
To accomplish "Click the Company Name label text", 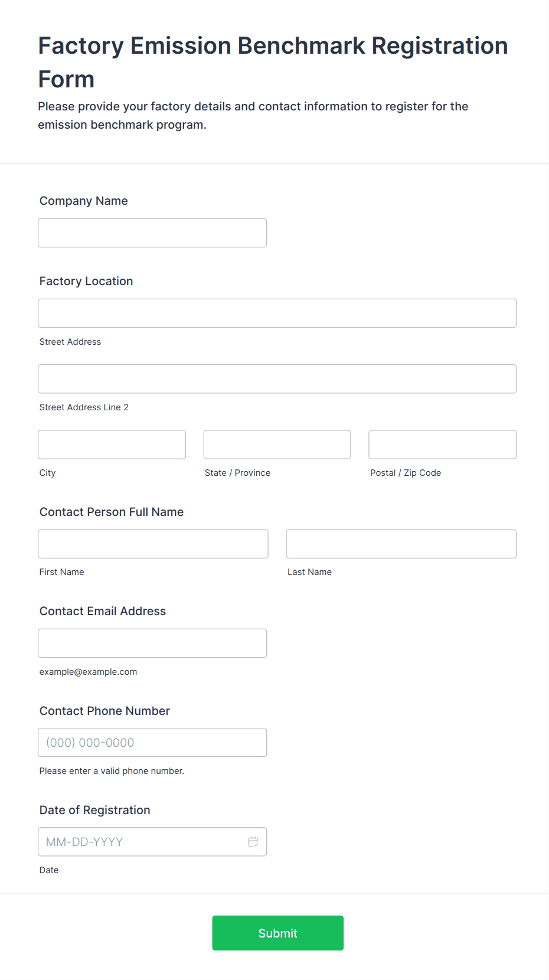I will click(x=84, y=201).
